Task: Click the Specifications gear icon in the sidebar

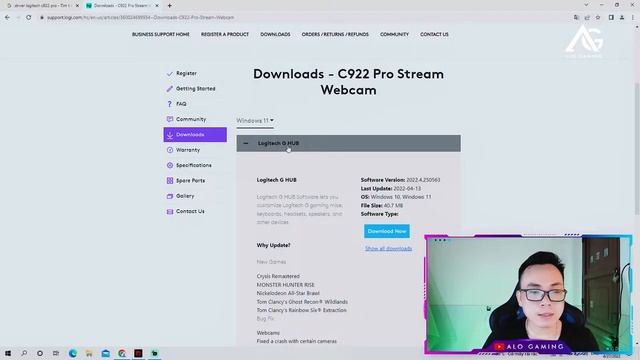Action: coord(170,165)
